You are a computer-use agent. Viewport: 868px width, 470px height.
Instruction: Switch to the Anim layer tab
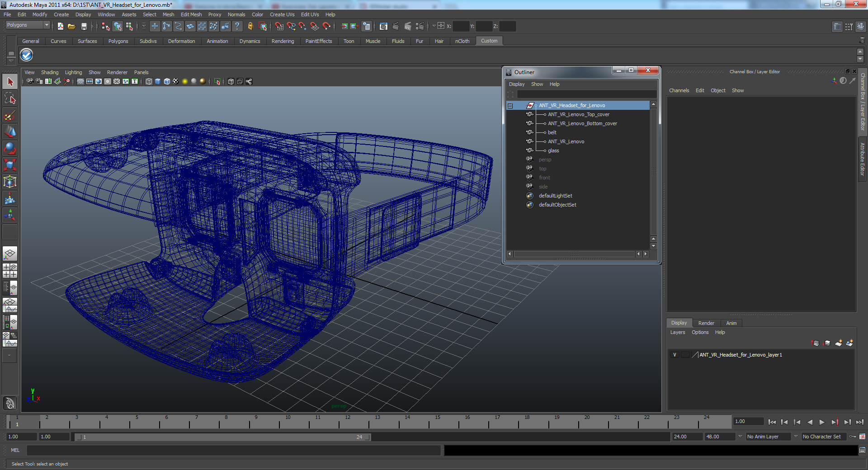click(x=731, y=323)
